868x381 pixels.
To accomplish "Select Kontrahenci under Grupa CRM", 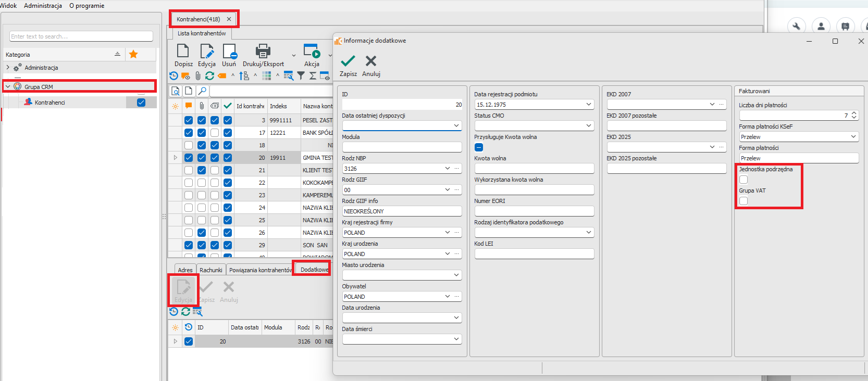I will [x=49, y=103].
